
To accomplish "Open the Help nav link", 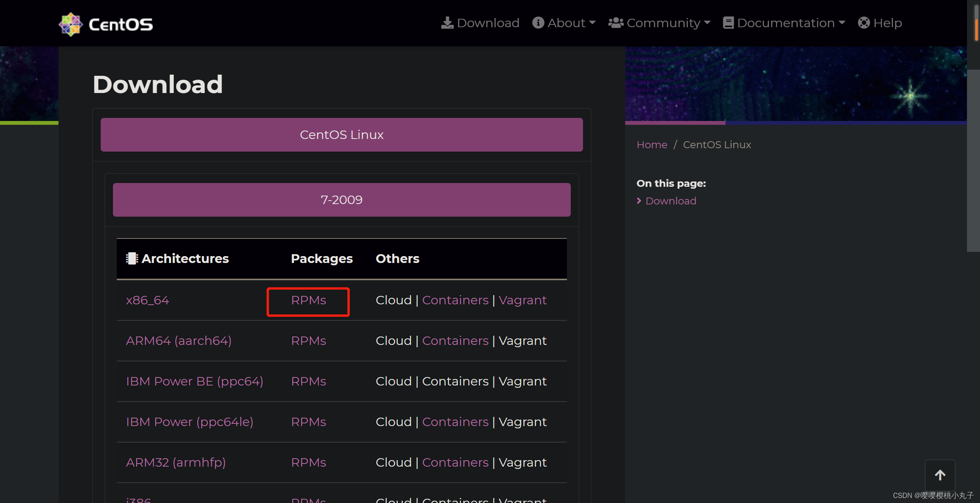I will (x=880, y=23).
